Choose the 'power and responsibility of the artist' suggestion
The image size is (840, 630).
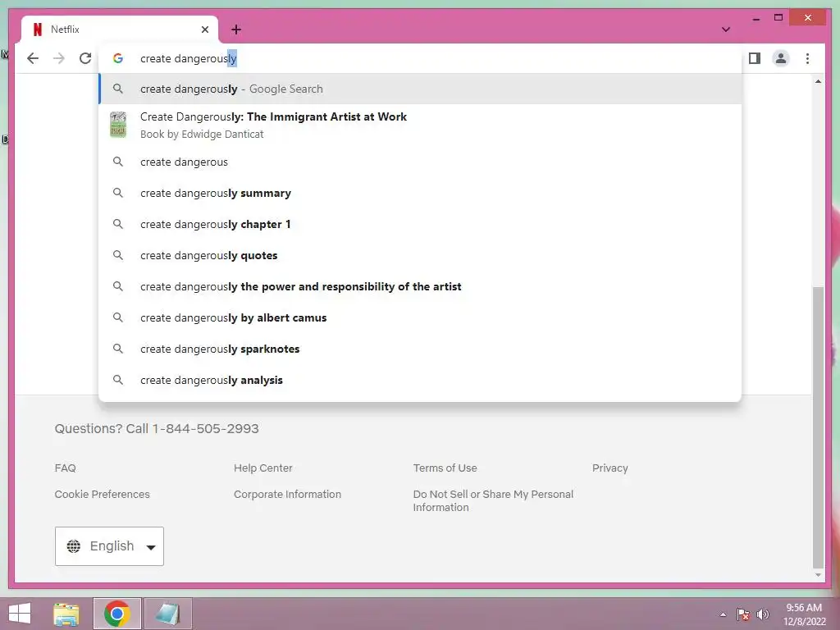[x=421, y=286]
